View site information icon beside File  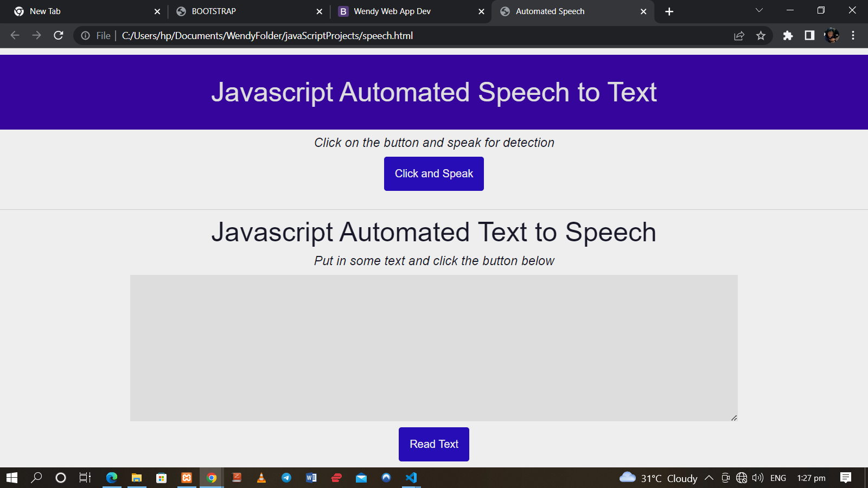pos(86,36)
